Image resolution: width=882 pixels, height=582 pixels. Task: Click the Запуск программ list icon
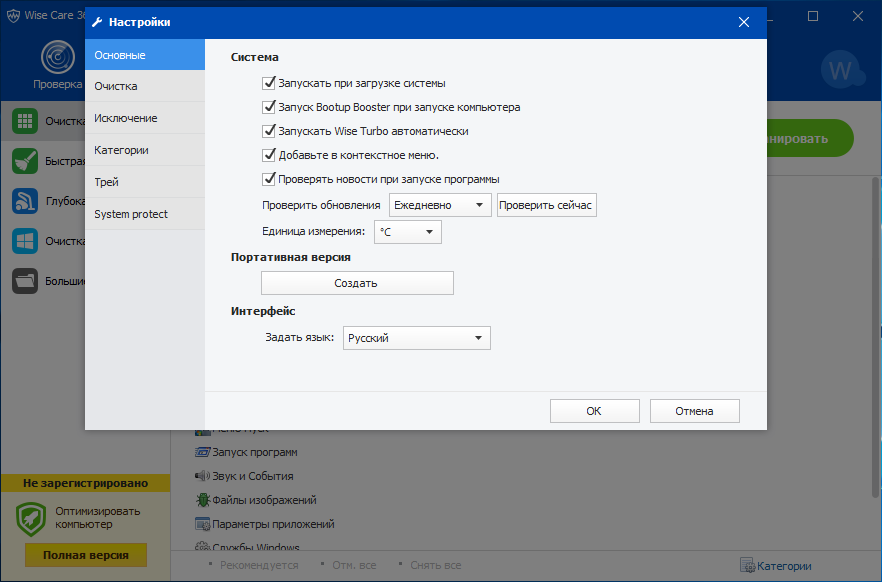202,452
